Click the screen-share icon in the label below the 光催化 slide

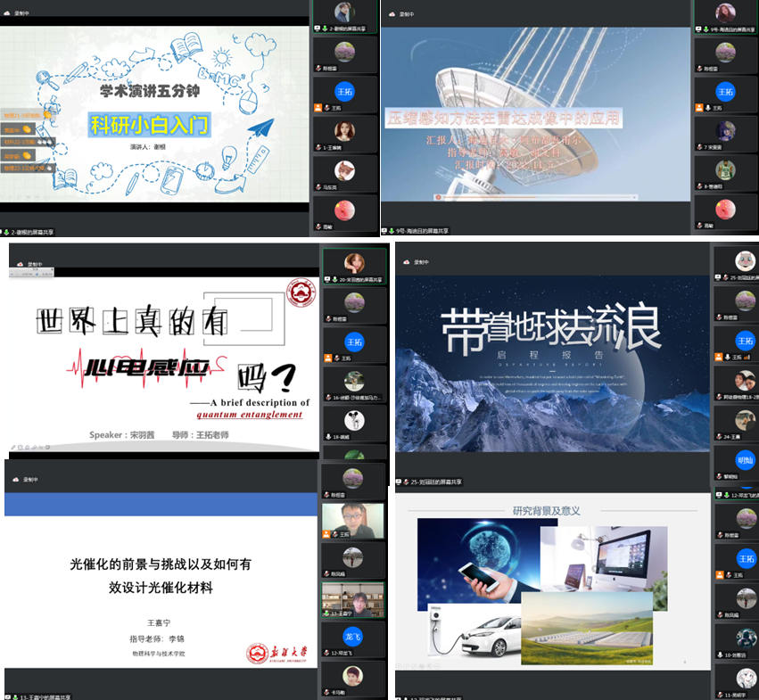(8, 697)
